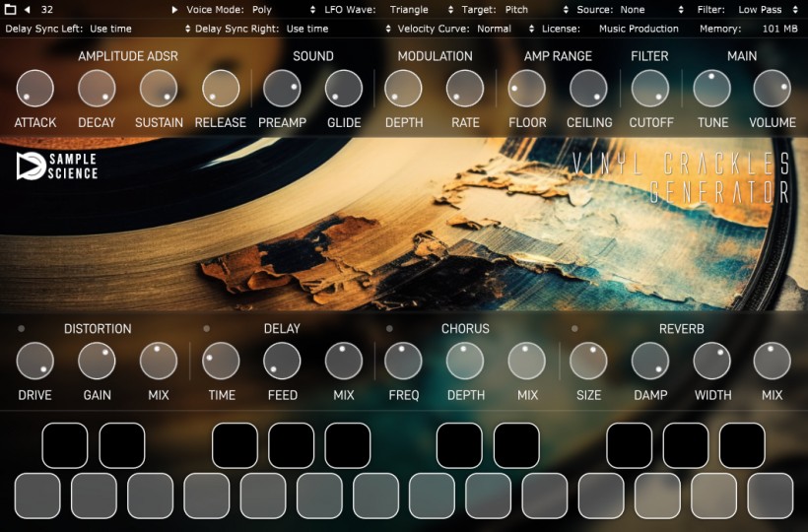
Task: Click the Cutoff filter knob
Action: 650,89
